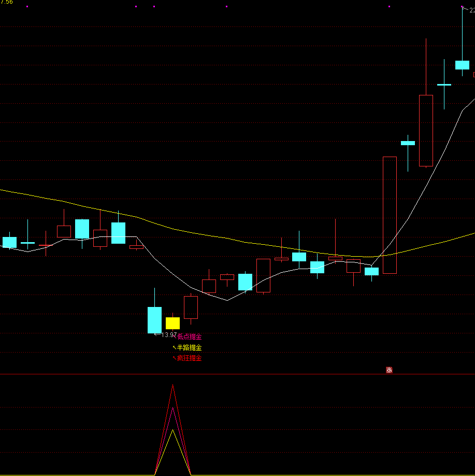Click the red doji cross candle near left edge
Image resolution: width=475 pixels, height=476 pixels.
point(46,245)
